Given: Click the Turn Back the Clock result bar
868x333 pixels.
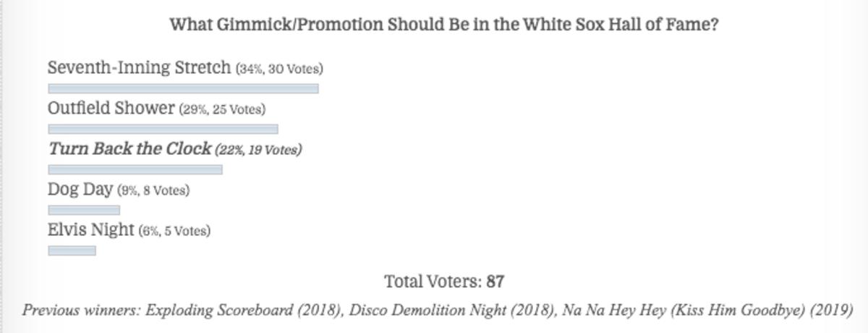Looking at the screenshot, I should point(135,169).
